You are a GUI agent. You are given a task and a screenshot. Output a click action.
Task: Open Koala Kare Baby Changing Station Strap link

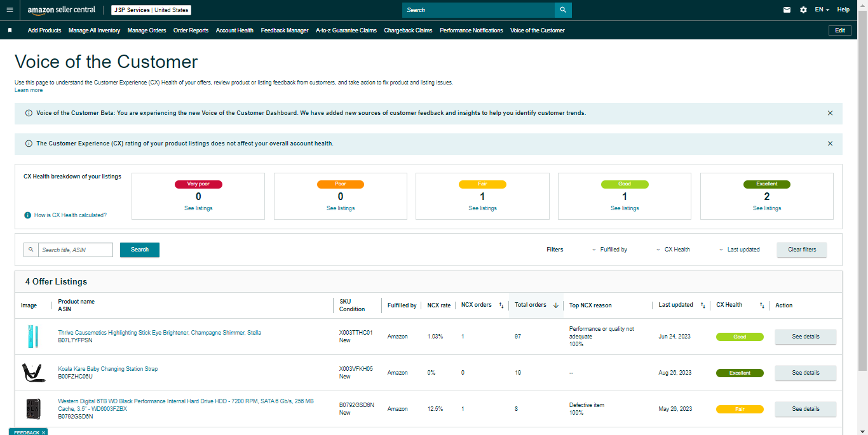point(108,369)
